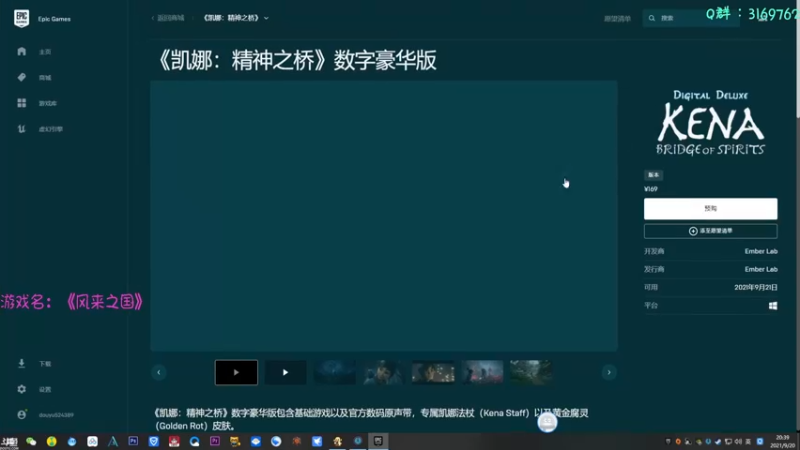Image resolution: width=800 pixels, height=450 pixels.
Task: Click the search magnifier icon
Action: pos(652,18)
